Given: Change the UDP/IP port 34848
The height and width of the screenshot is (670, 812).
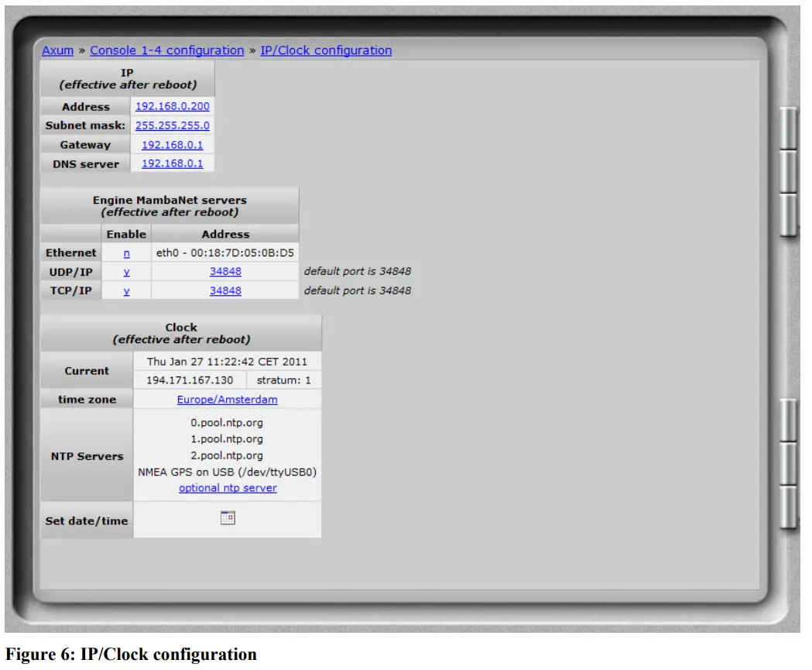Looking at the screenshot, I should [224, 271].
